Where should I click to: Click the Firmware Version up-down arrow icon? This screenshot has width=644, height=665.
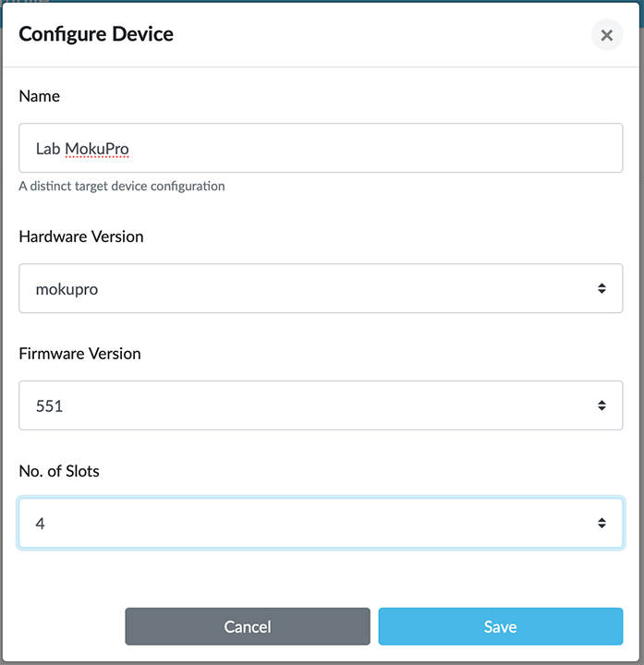click(601, 405)
